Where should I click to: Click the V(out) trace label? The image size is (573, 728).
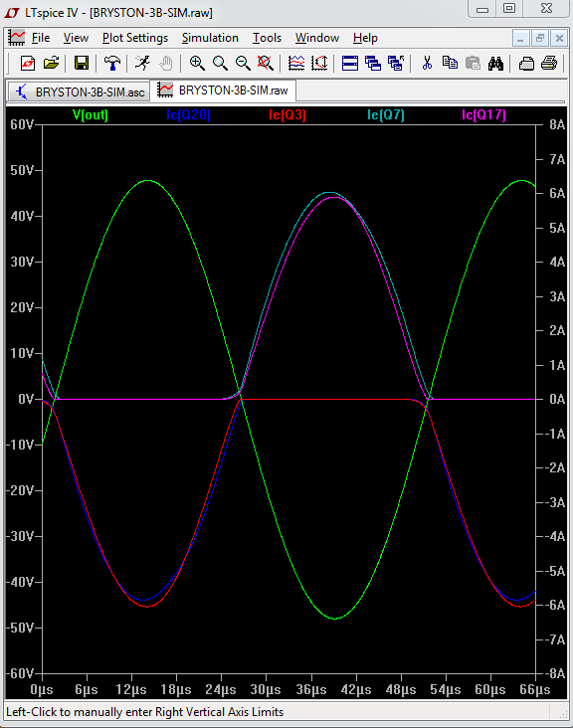91,114
